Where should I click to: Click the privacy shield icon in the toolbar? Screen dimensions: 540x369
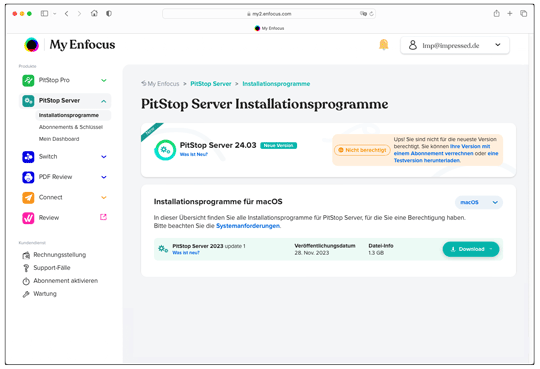click(109, 13)
